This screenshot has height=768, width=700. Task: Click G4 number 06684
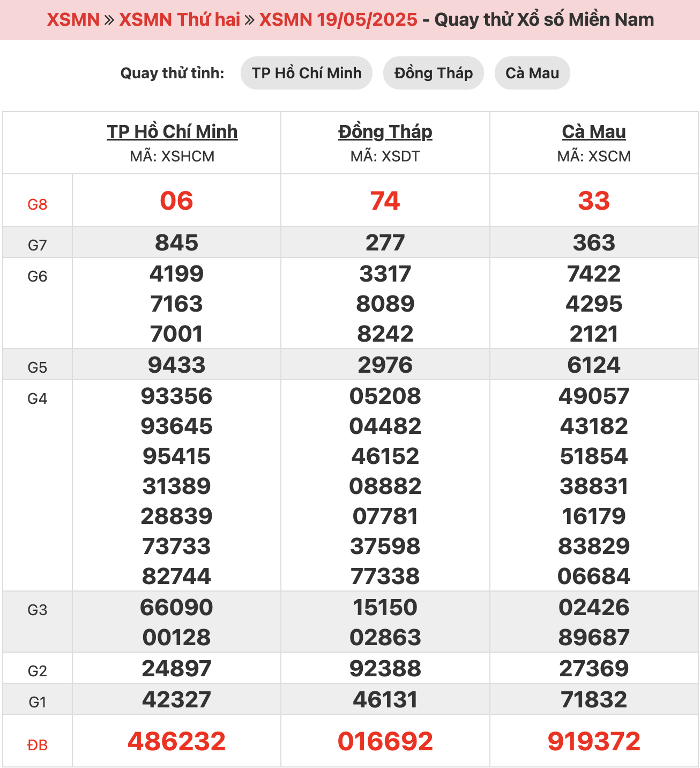[594, 577]
